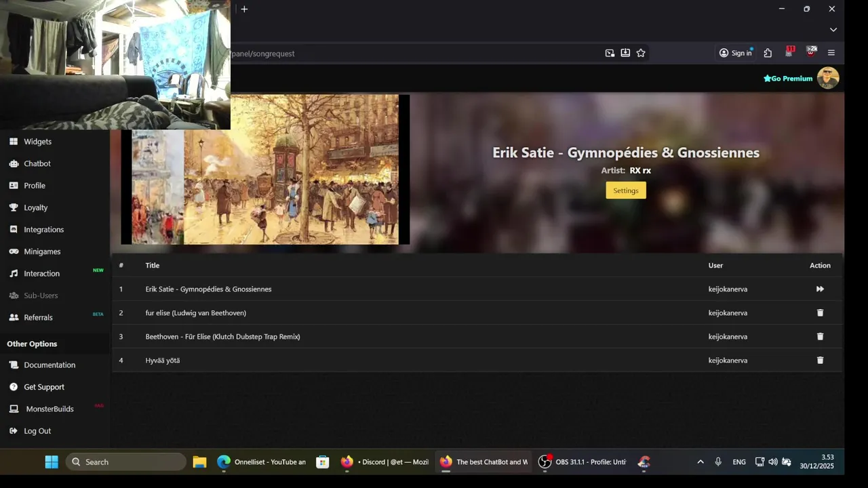
Task: Click the extension icon with >2k badge
Action: 811,52
